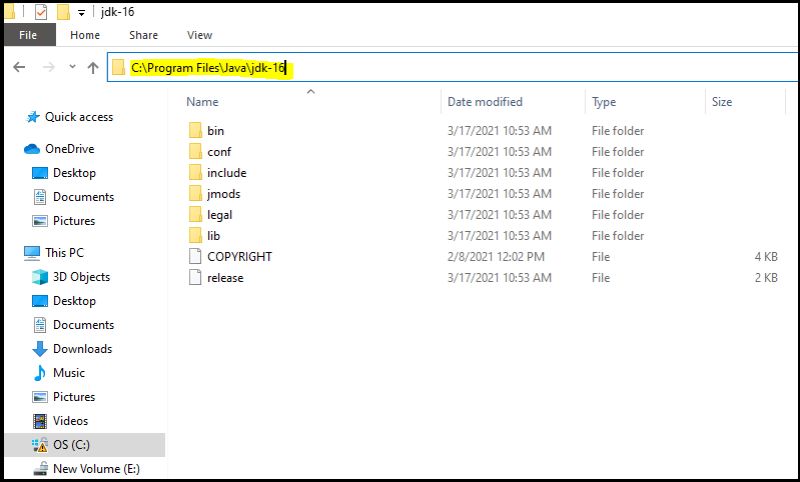Image resolution: width=800 pixels, height=482 pixels.
Task: Open Desktop under OneDrive
Action: click(x=74, y=172)
